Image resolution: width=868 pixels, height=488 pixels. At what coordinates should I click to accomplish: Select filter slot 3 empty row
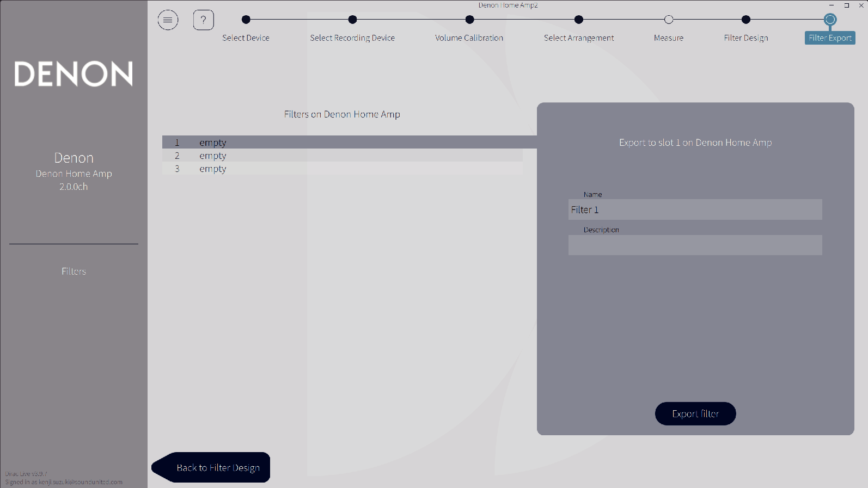click(x=343, y=169)
